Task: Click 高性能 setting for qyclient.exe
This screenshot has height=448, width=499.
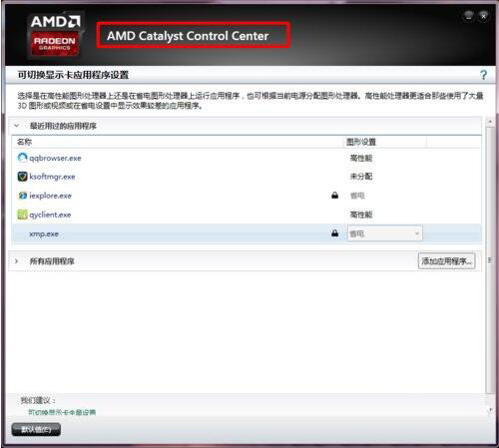Action: click(361, 215)
